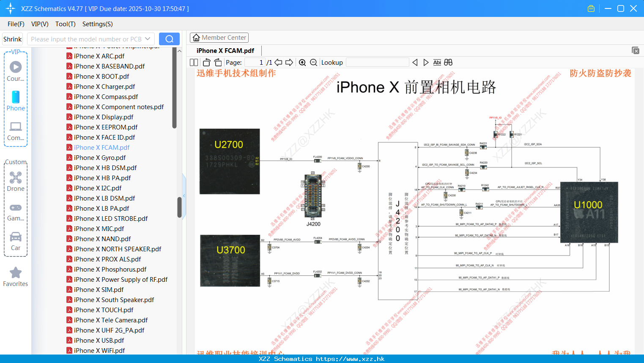This screenshot has height=363, width=644.
Task: Open iPhone X Tele Camera.pdf
Action: [111, 320]
